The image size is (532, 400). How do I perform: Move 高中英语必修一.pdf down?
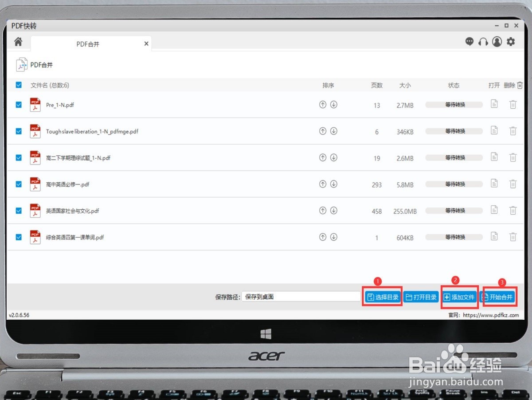point(334,184)
